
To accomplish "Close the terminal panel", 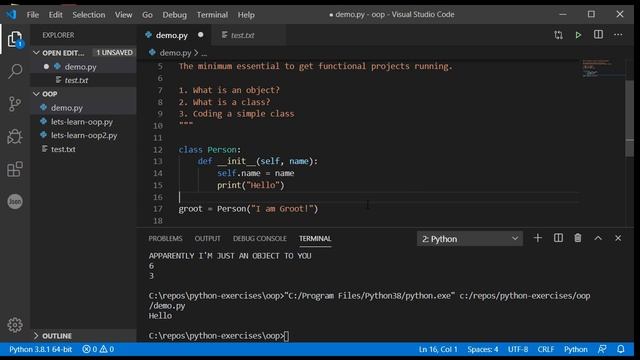I will [618, 238].
